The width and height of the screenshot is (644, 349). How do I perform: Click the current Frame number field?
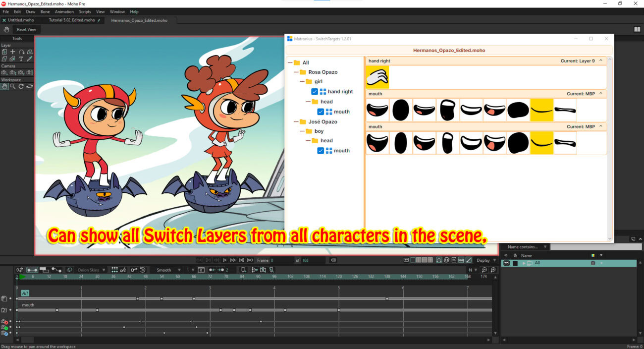click(x=281, y=260)
